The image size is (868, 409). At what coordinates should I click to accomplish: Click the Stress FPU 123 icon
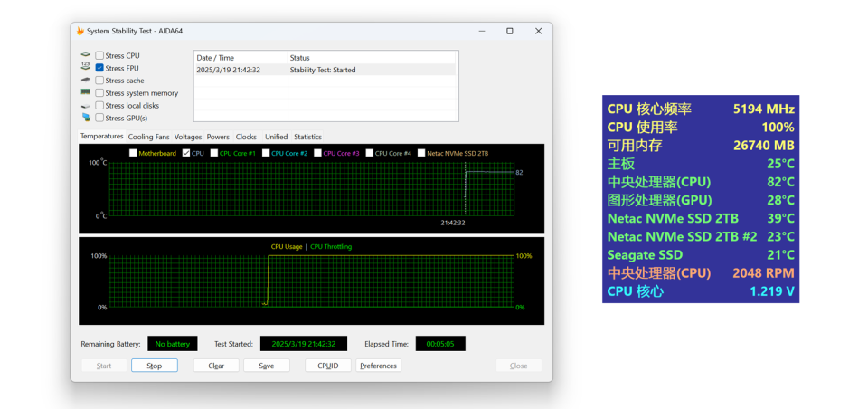(x=85, y=66)
